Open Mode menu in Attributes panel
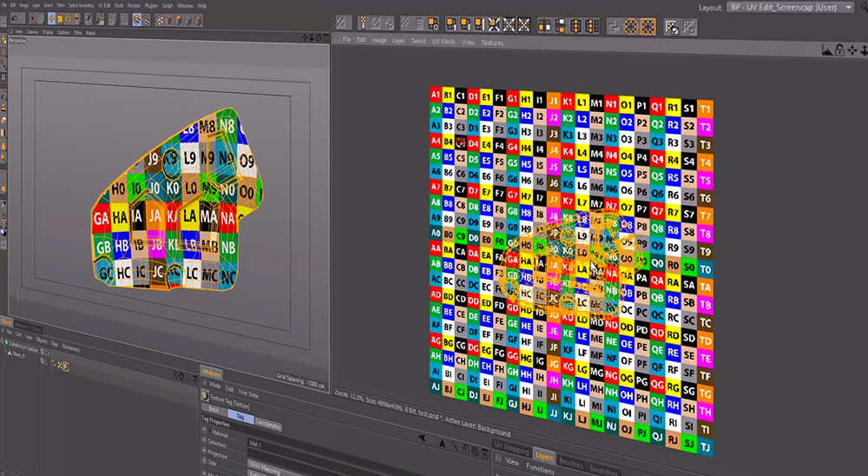 coord(214,385)
